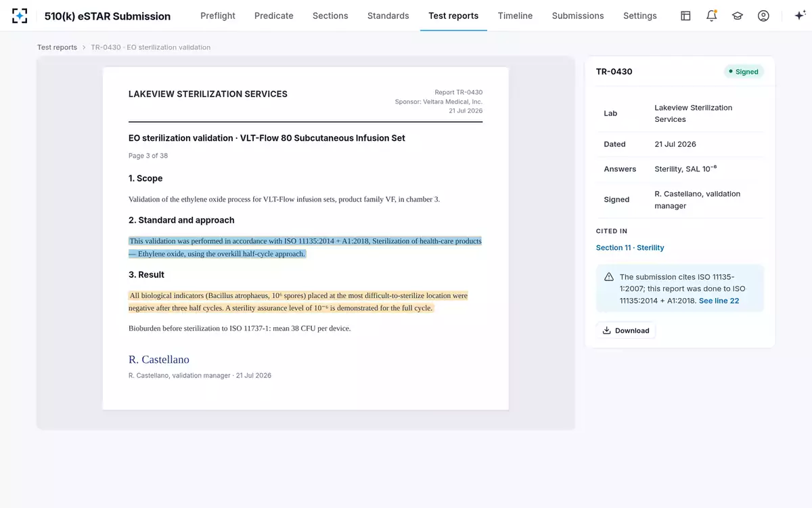Image resolution: width=812 pixels, height=508 pixels.
Task: Click the 3. Result heading
Action: pos(146,275)
